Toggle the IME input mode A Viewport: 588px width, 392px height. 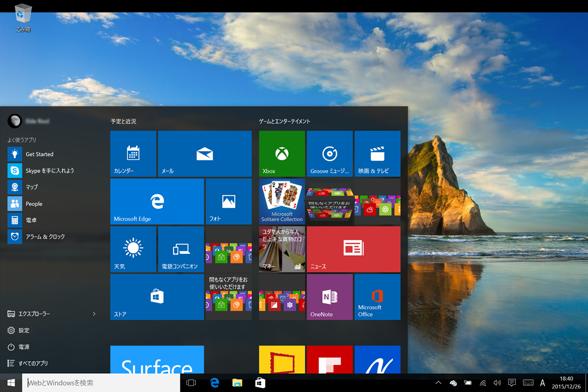click(x=542, y=383)
